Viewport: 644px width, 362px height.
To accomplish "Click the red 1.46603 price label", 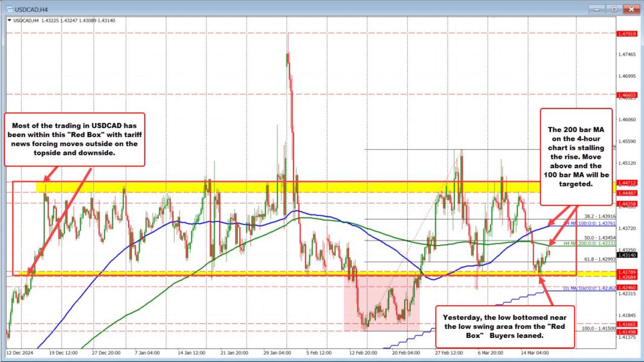I will 626,95.
